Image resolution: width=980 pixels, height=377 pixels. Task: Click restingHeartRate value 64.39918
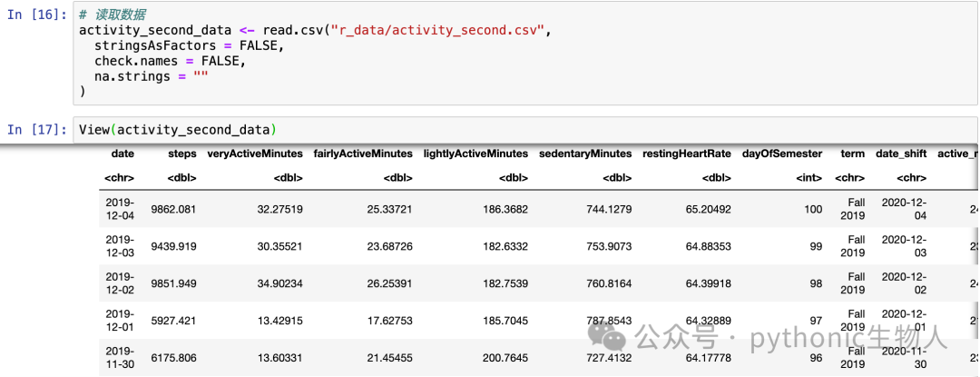pyautogui.click(x=708, y=283)
